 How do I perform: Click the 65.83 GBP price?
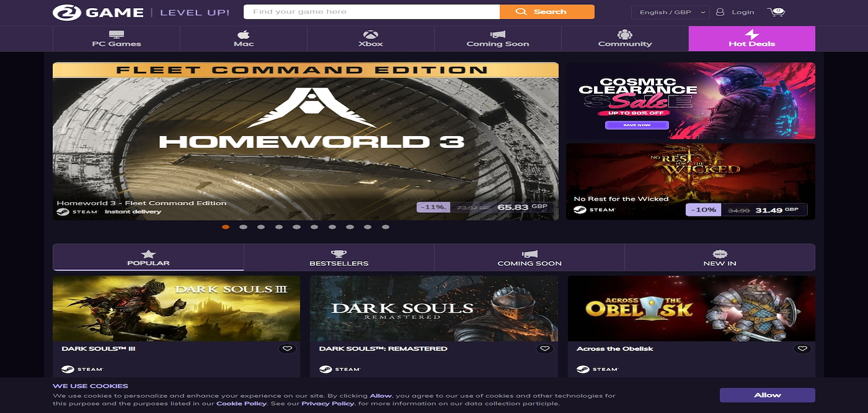click(522, 208)
